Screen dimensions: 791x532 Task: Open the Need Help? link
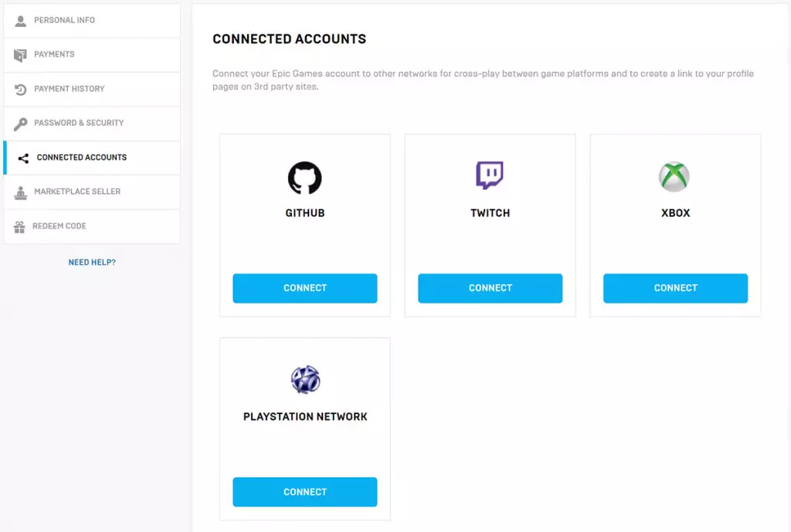pyautogui.click(x=92, y=262)
